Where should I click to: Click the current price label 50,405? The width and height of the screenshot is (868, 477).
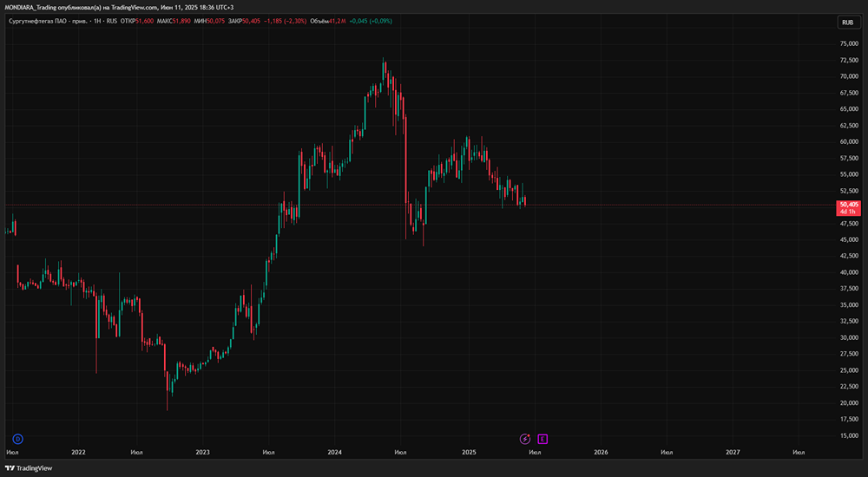pos(849,204)
